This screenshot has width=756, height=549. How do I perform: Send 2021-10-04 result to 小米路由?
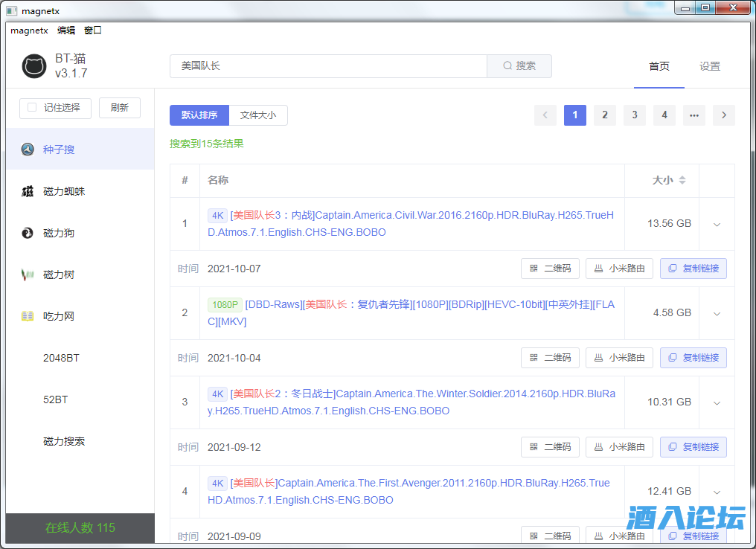(619, 358)
